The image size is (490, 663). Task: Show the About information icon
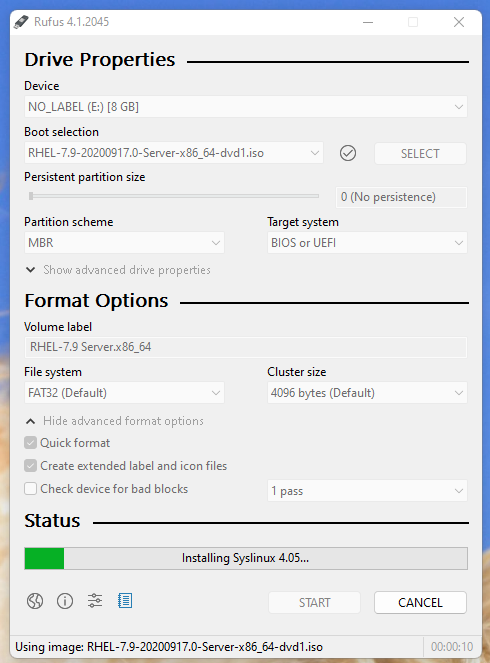click(x=65, y=601)
